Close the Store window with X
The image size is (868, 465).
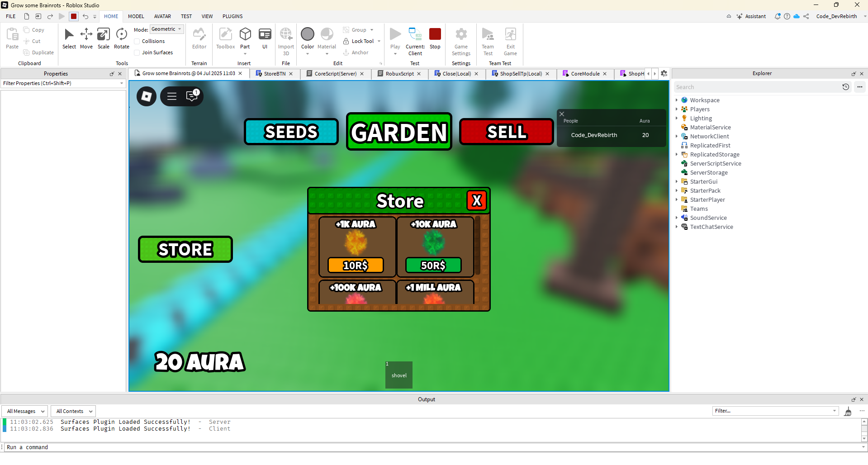click(477, 200)
